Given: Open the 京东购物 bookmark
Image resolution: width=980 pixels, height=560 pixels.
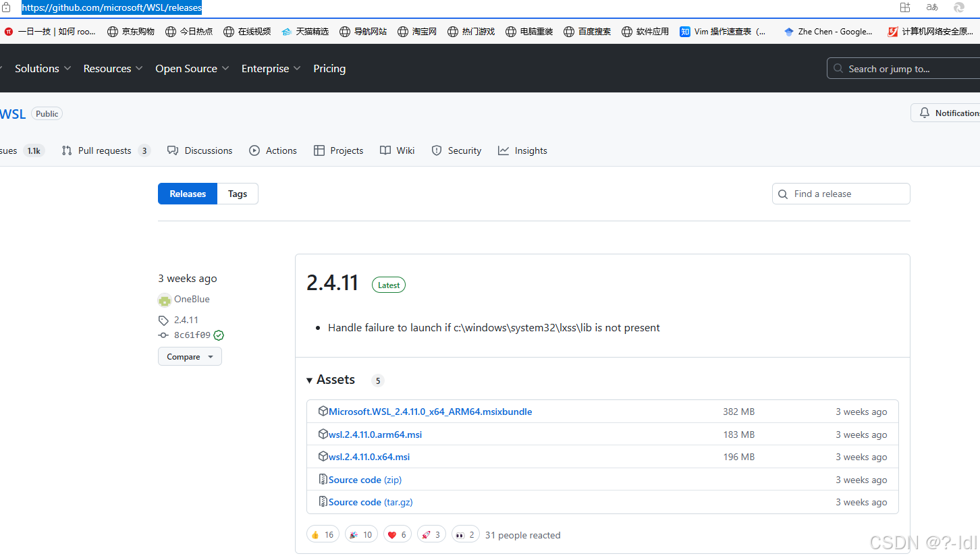Looking at the screenshot, I should click(131, 32).
